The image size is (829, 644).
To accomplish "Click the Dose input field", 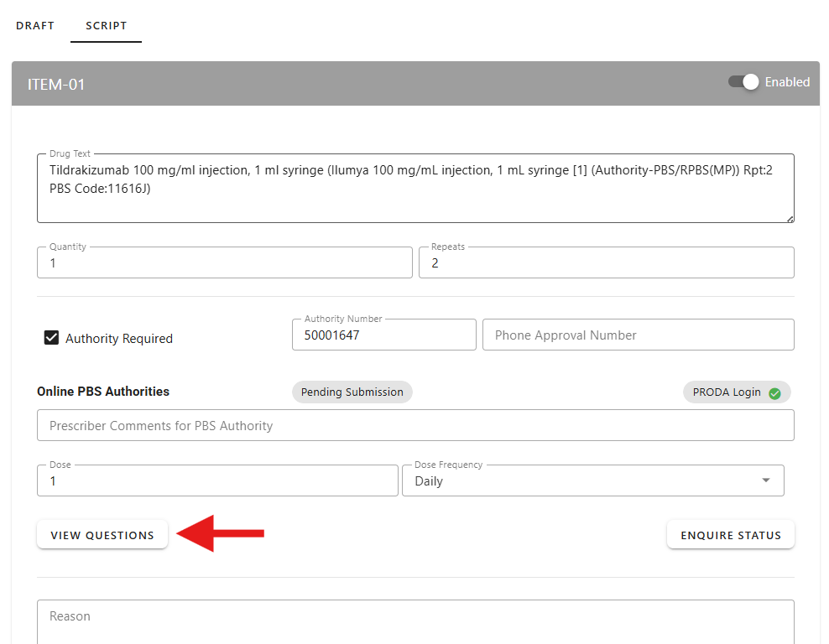I will [217, 481].
